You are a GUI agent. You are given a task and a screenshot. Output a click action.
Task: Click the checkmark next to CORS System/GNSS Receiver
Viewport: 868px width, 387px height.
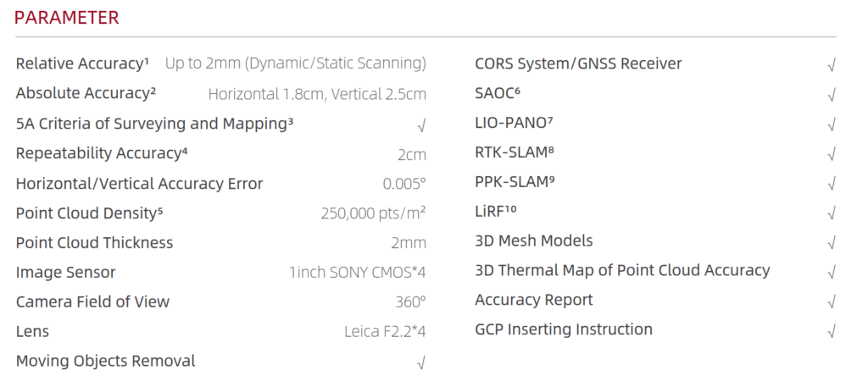pyautogui.click(x=831, y=66)
